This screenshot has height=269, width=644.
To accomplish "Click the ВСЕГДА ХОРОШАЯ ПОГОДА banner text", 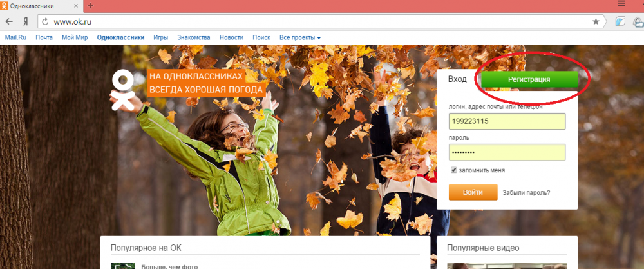I will [205, 90].
